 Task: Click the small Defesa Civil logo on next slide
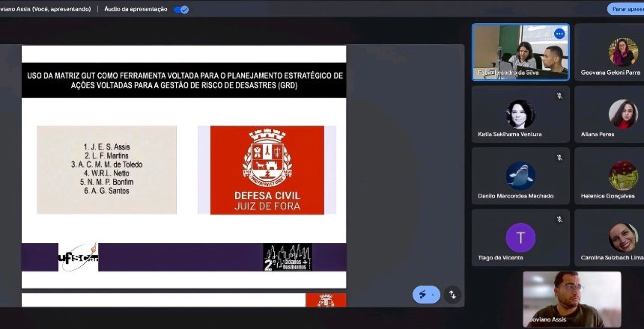(x=326, y=301)
